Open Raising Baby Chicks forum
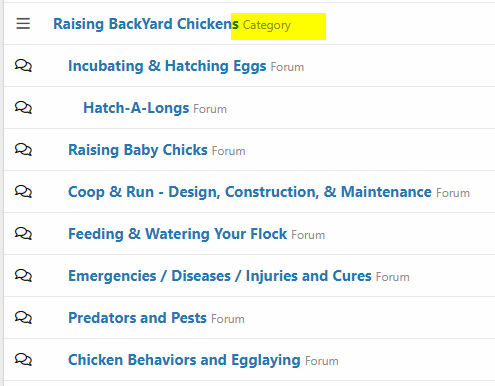 tap(138, 150)
